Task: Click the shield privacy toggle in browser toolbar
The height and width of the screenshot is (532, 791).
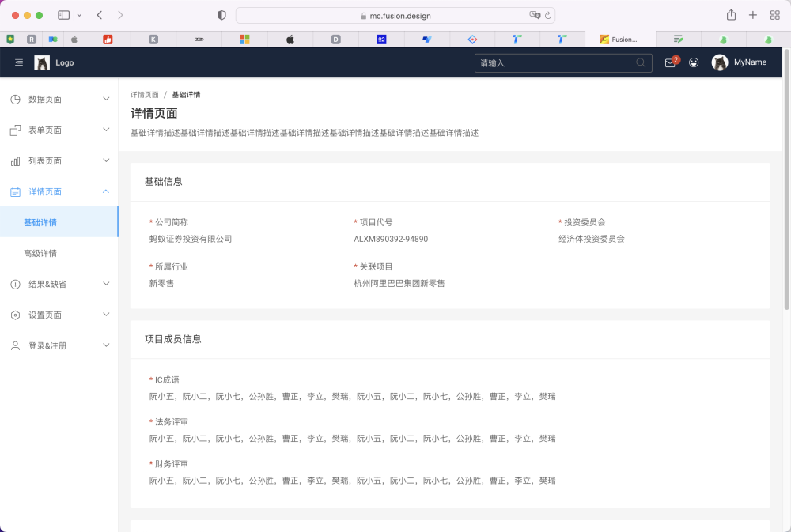Action: 221,14
